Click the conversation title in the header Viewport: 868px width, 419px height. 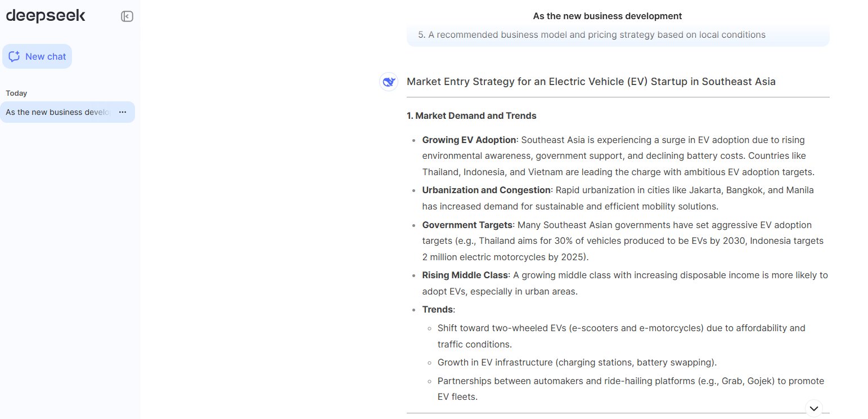[x=607, y=16]
